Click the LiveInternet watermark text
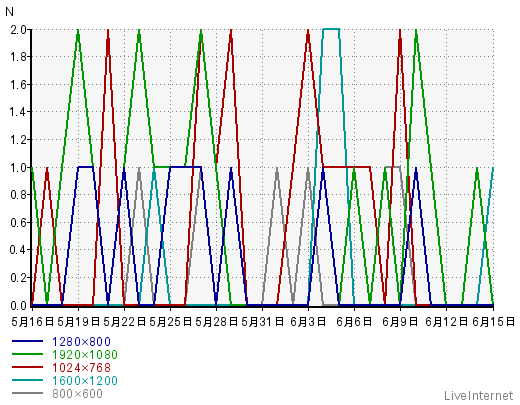This screenshot has width=520, height=405. [479, 395]
